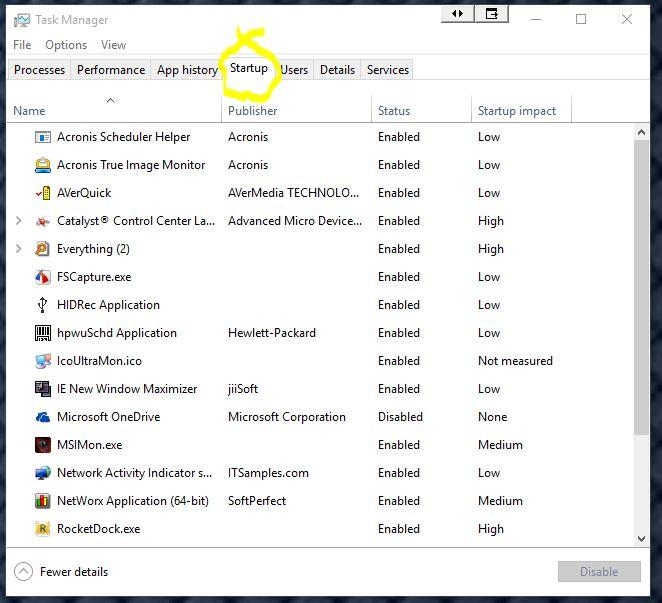This screenshot has width=662, height=603.
Task: Click the window dock title bar button
Action: (491, 14)
